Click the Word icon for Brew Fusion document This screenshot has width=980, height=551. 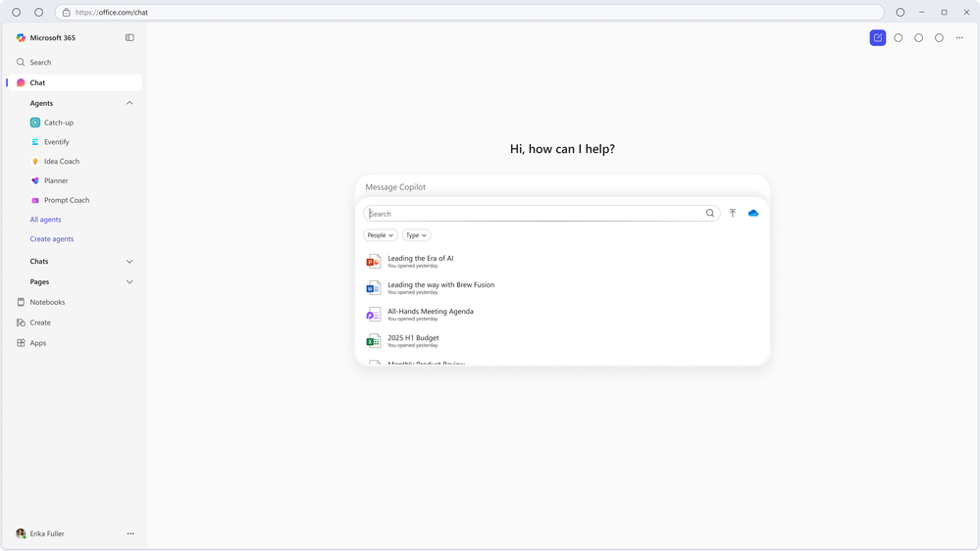pos(373,288)
